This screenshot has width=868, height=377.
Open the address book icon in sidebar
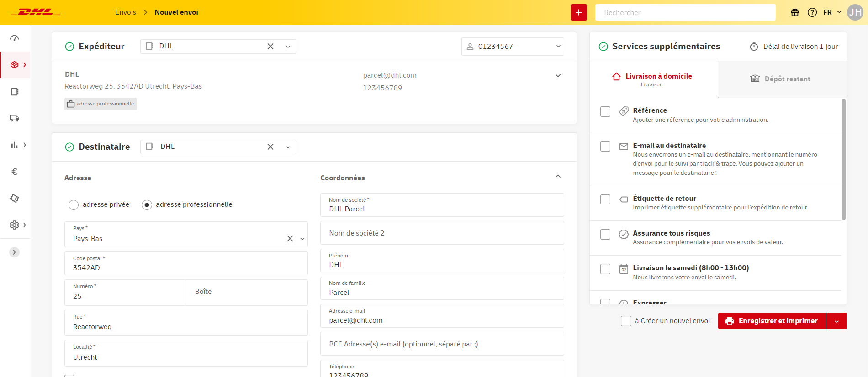15,92
